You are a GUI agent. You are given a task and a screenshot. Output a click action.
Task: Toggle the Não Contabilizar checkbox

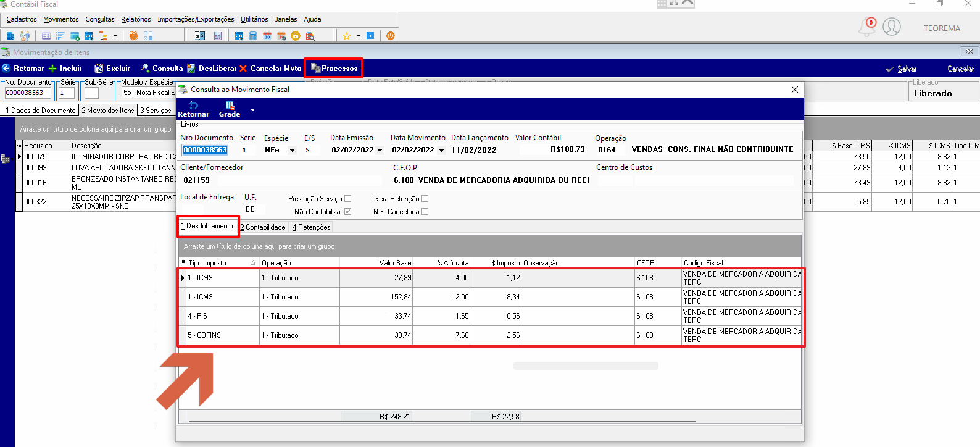click(x=347, y=212)
